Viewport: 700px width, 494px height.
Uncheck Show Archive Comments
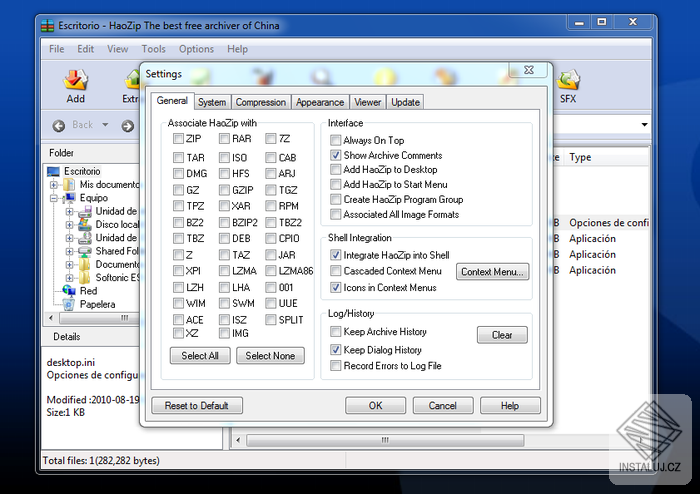click(x=335, y=155)
